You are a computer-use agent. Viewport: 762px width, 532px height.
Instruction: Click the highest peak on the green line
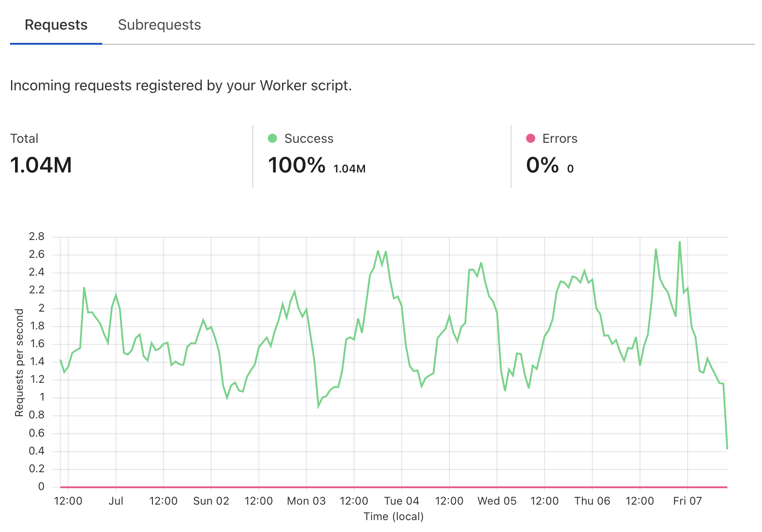click(x=679, y=242)
